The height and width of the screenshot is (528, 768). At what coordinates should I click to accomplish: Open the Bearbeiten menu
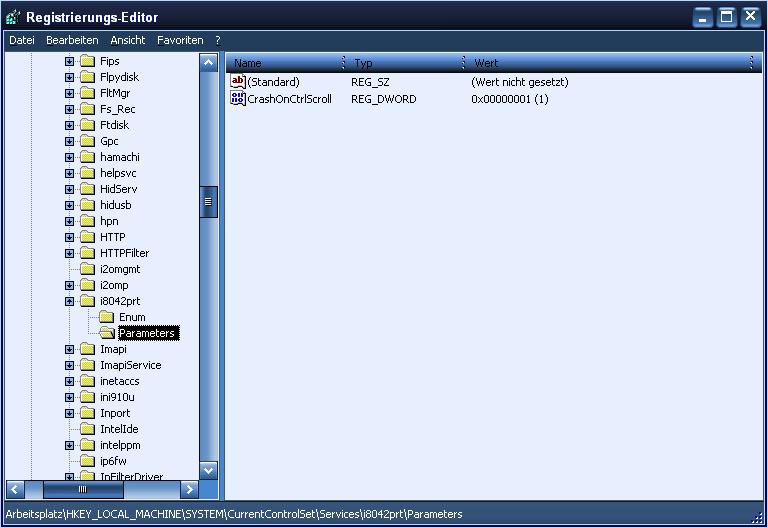[x=72, y=40]
